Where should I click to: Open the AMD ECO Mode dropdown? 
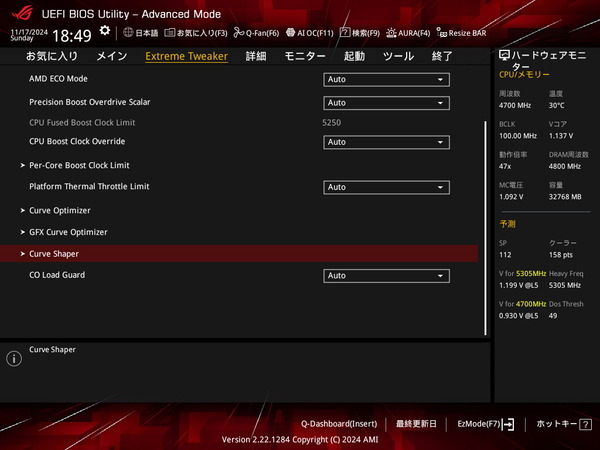click(386, 80)
